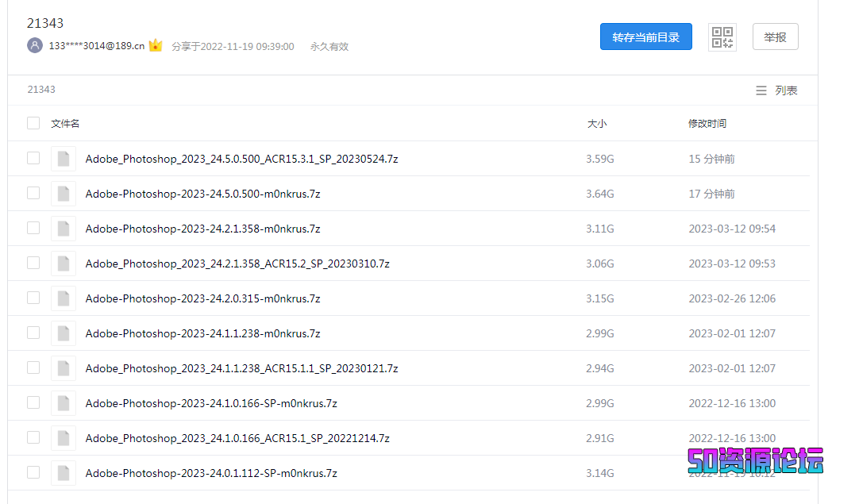Open the 21343 breadcrumb folder link
This screenshot has height=504, width=859.
click(x=41, y=90)
